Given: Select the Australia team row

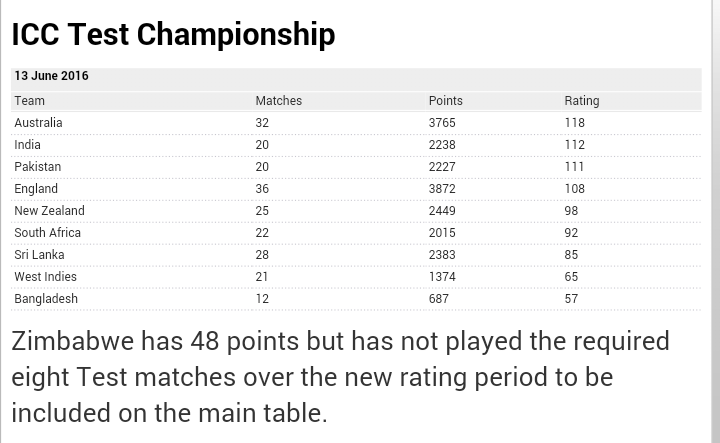Looking at the screenshot, I should coord(356,123).
